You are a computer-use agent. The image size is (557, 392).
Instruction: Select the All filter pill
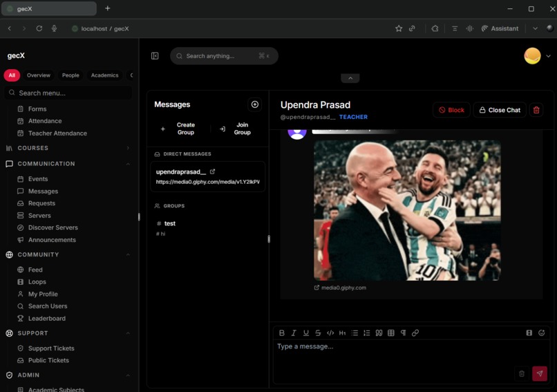click(x=12, y=75)
